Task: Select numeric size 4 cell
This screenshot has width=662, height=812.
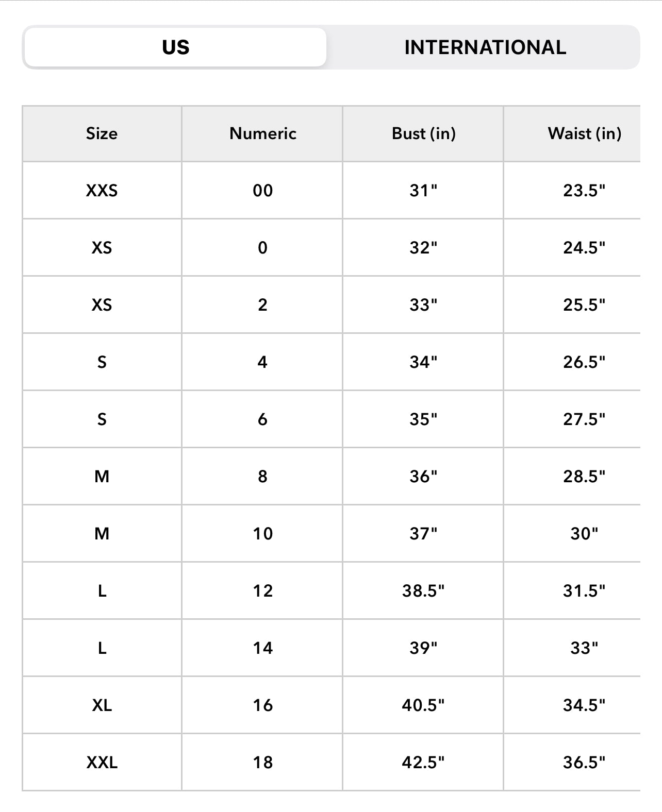Action: pyautogui.click(x=262, y=362)
